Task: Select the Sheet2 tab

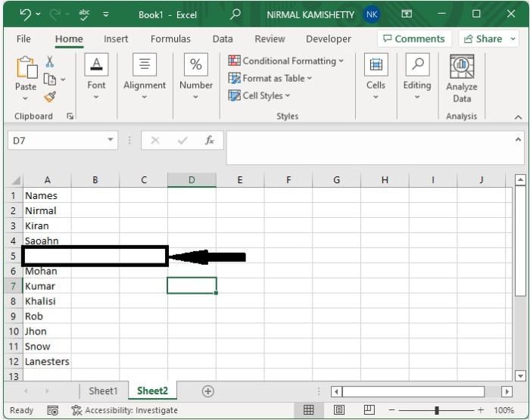Action: 152,391
